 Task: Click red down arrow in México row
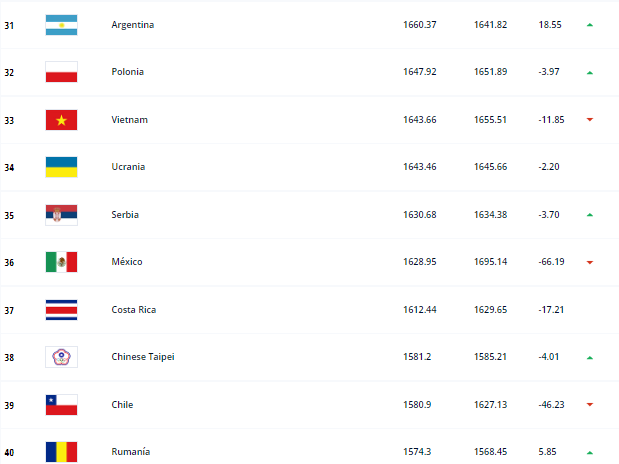(590, 262)
